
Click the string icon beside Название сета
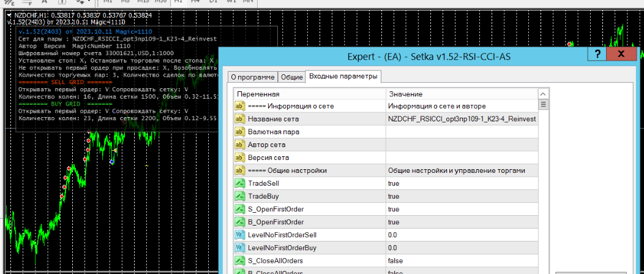(239, 119)
